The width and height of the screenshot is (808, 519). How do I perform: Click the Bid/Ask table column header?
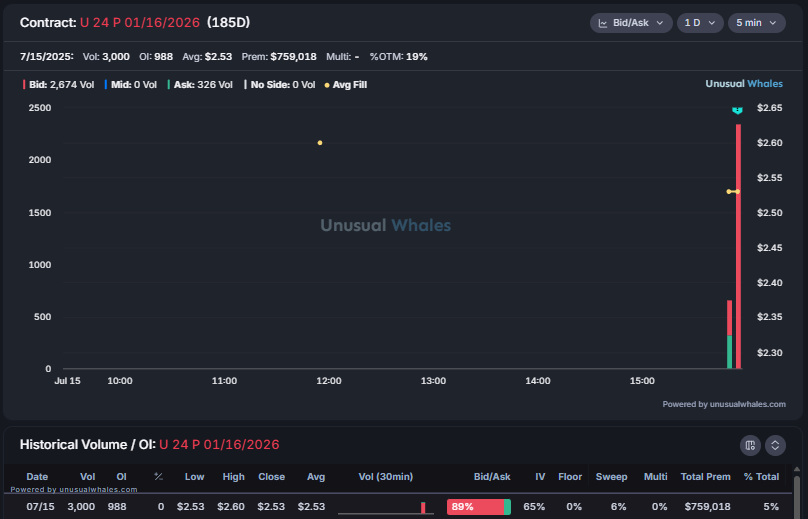point(492,477)
